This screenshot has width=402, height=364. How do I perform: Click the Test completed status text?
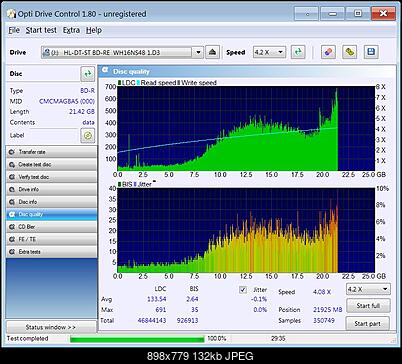point(28,338)
